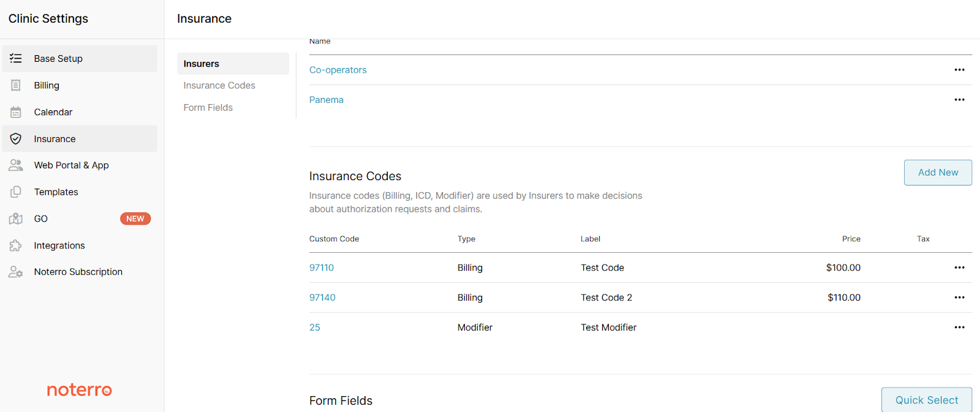Open the options menu for Panema
This screenshot has width=980, height=412.
coord(959,100)
